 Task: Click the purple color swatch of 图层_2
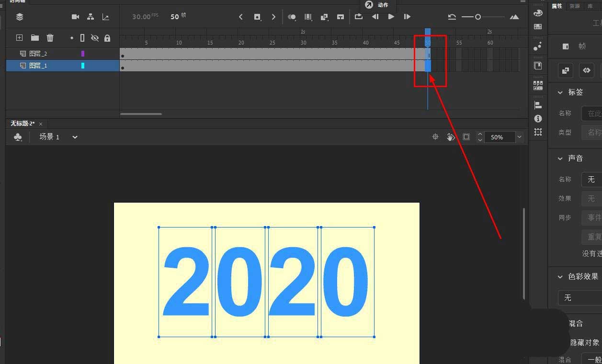coord(83,53)
